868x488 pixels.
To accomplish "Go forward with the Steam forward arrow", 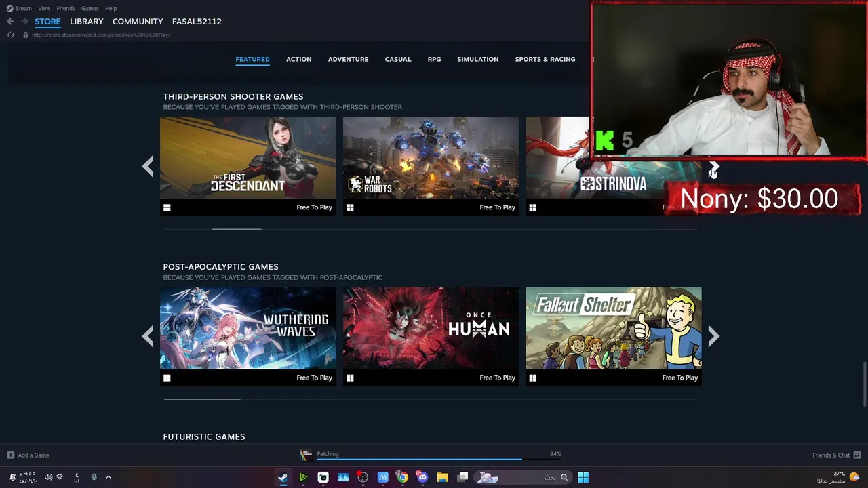I will 24,22.
